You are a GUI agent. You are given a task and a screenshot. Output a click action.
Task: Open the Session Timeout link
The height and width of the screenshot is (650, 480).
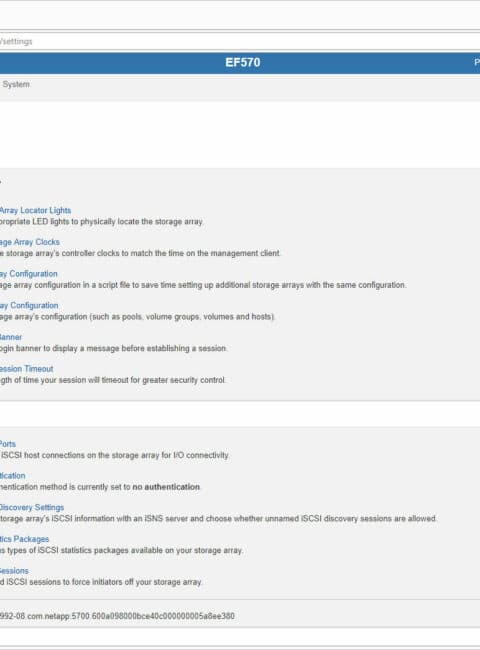[27, 369]
